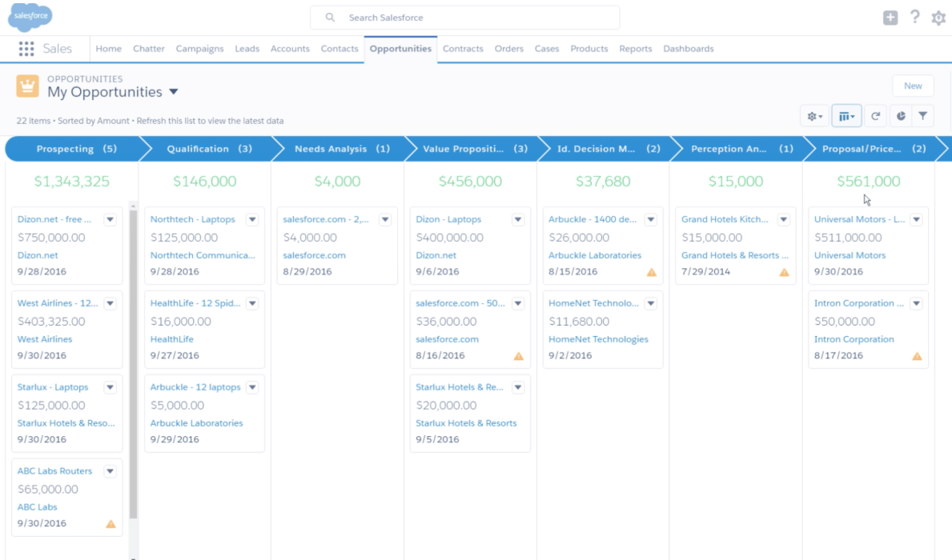Open the ABC Labs account link
The width and height of the screenshot is (952, 560).
(37, 506)
